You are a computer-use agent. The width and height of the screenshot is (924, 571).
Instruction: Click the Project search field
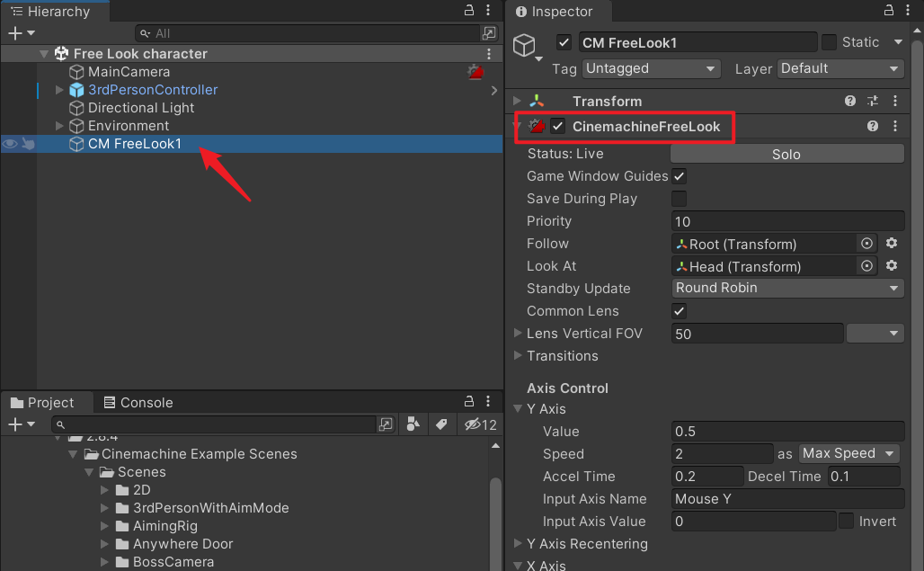tap(214, 424)
